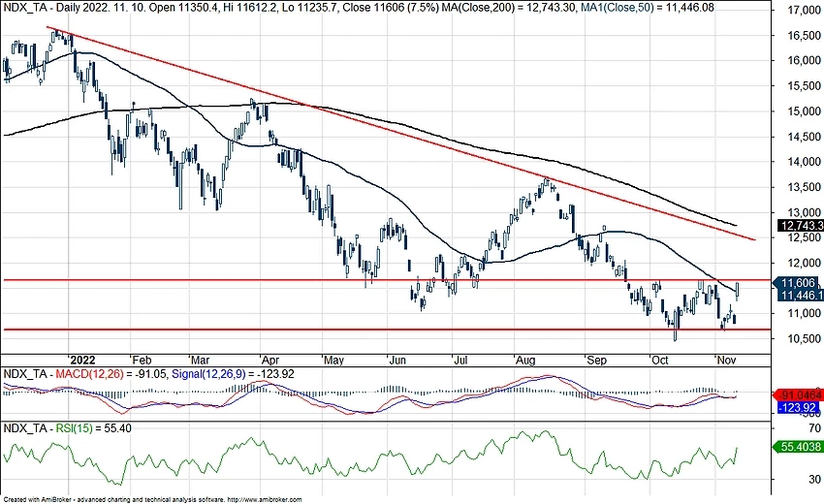This screenshot has height=504, width=824.
Task: Click the 16,500 price axis label
Action: click(x=804, y=35)
